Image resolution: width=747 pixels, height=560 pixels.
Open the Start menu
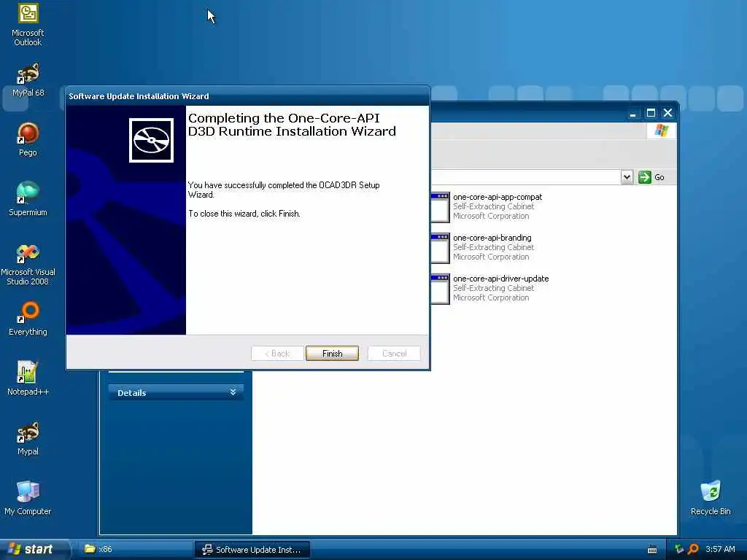pyautogui.click(x=35, y=549)
